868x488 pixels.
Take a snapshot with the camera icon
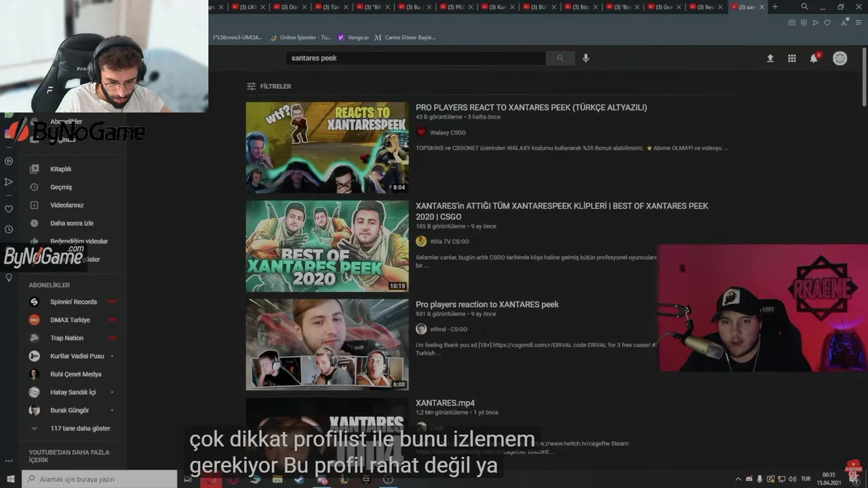coord(792,22)
